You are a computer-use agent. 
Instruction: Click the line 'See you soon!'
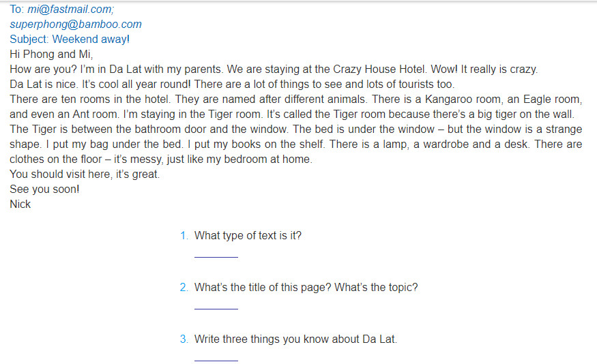point(44,189)
